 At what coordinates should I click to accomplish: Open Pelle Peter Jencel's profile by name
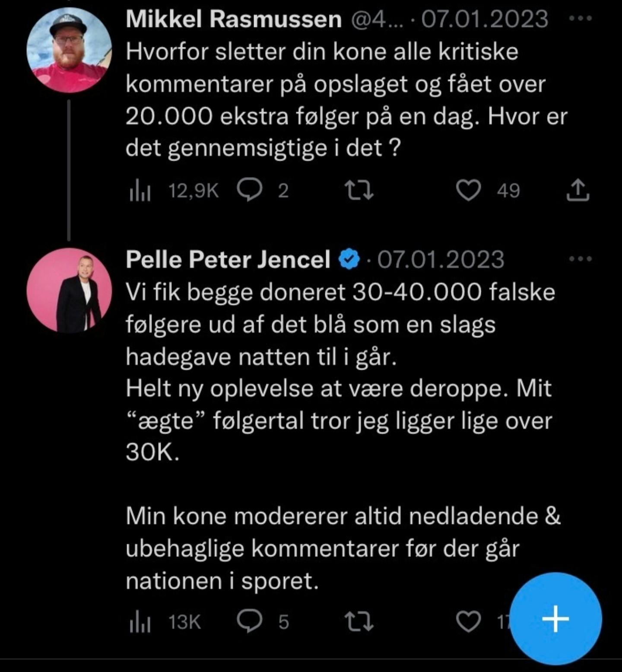(228, 260)
